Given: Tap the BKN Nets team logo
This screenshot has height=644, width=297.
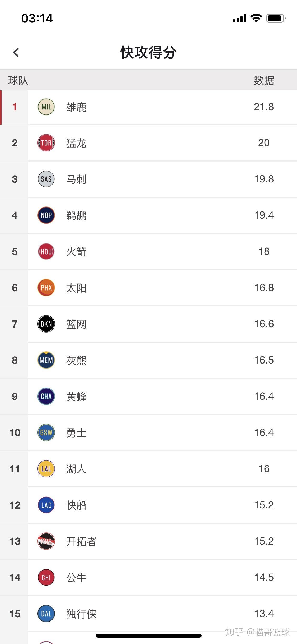Looking at the screenshot, I should pos(46,324).
